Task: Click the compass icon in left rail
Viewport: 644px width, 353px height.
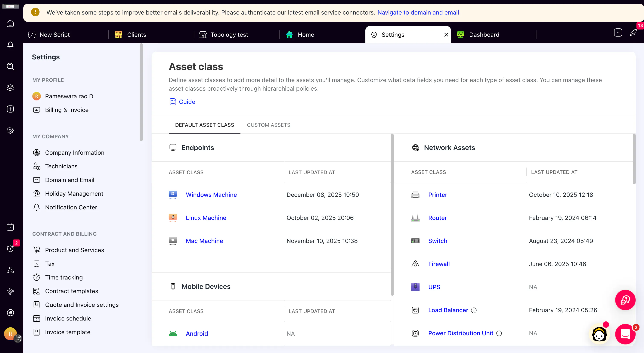Action: [x=10, y=313]
